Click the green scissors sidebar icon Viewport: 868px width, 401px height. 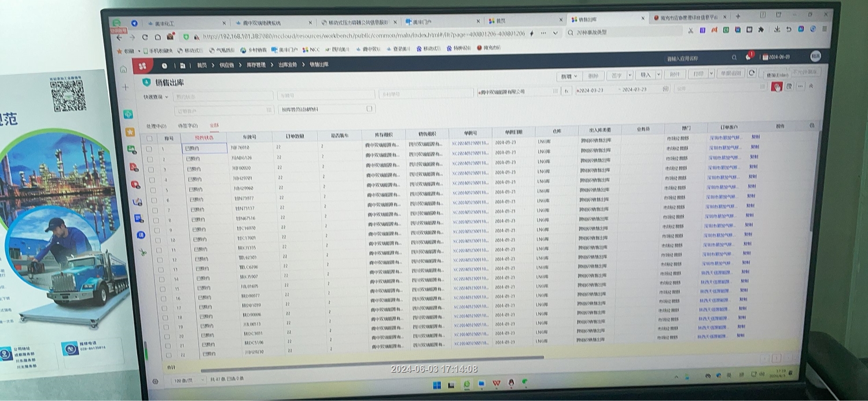coord(142,252)
